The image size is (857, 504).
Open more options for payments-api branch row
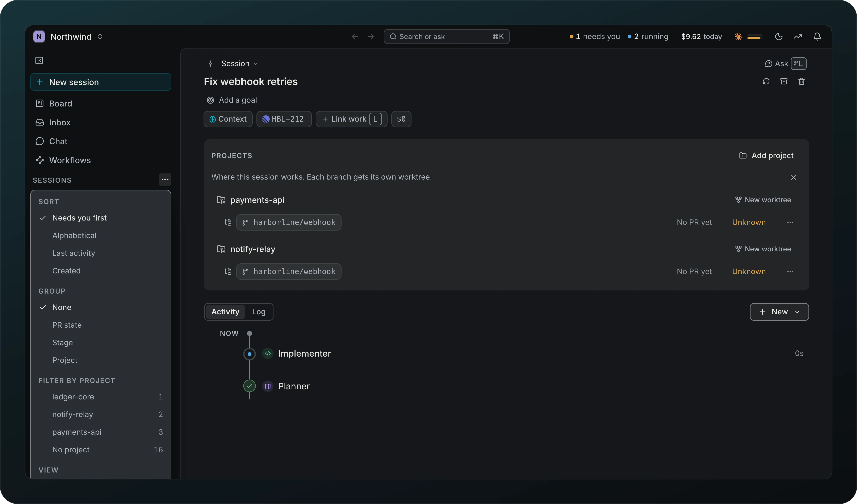790,222
